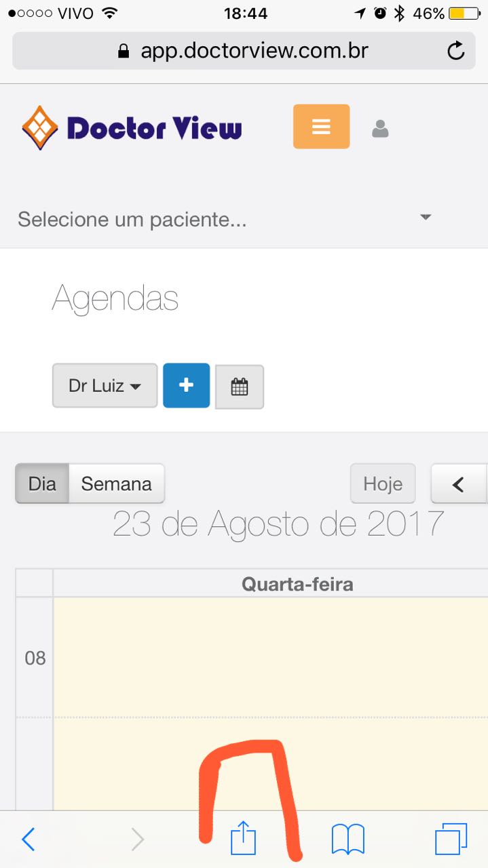Open the Selecione um paciente dropdown

[204, 219]
